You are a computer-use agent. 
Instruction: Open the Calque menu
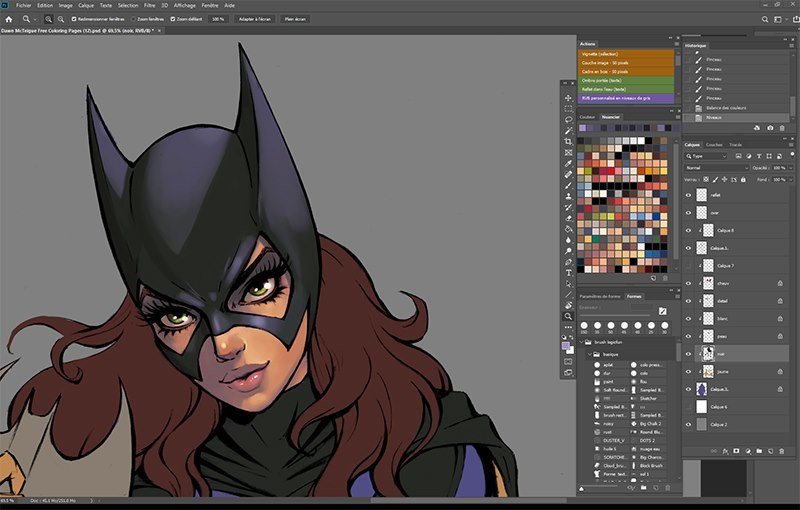[86, 5]
